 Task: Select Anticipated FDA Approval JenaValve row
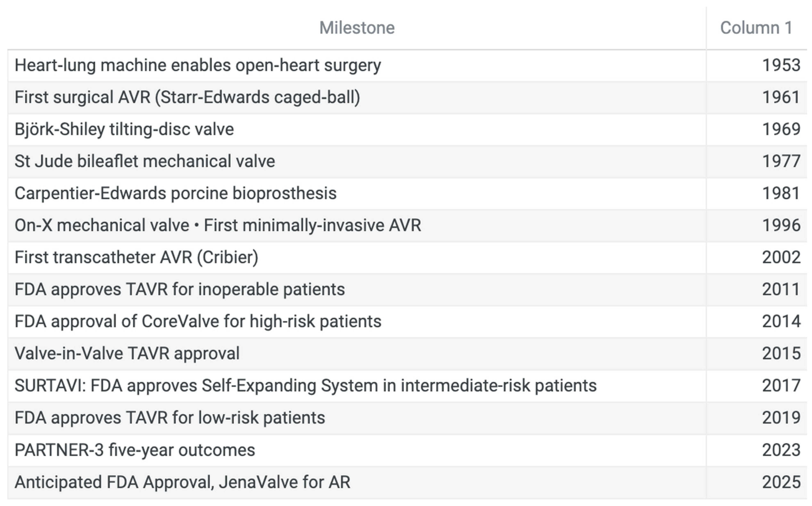(x=183, y=482)
